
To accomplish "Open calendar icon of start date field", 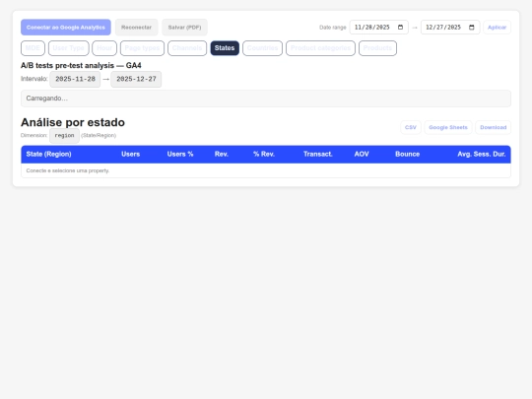I will tap(400, 28).
